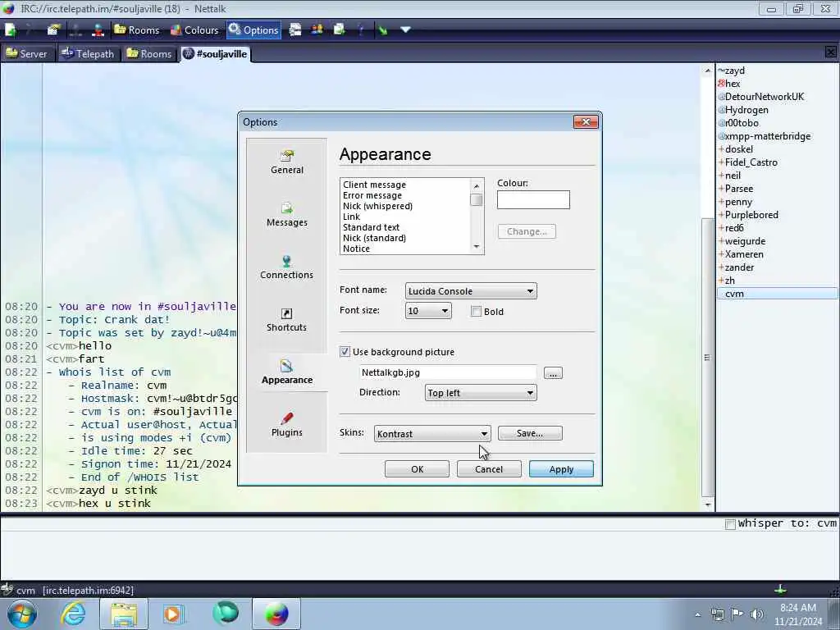Select user Fidel_Castro in nick list
Viewport: 840px width, 630px height.
pyautogui.click(x=751, y=162)
